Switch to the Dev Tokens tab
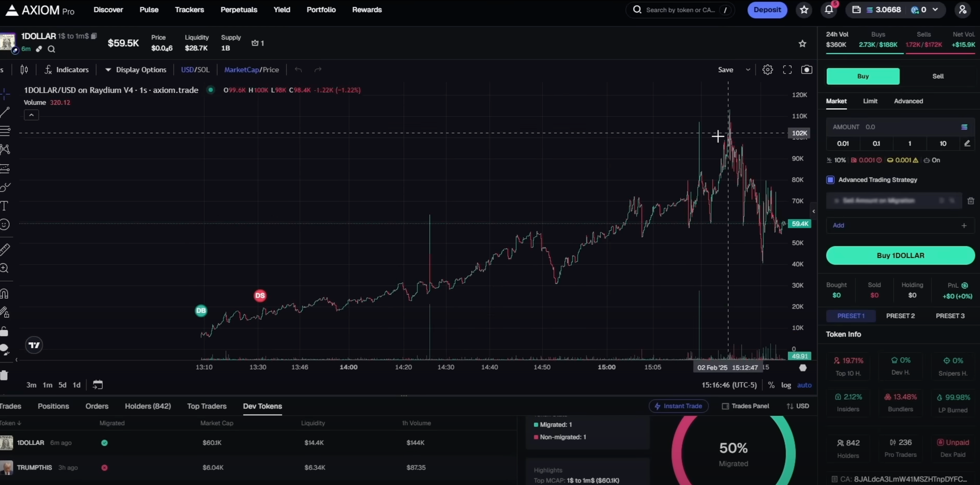Viewport: 980px width, 485px height. (x=262, y=406)
